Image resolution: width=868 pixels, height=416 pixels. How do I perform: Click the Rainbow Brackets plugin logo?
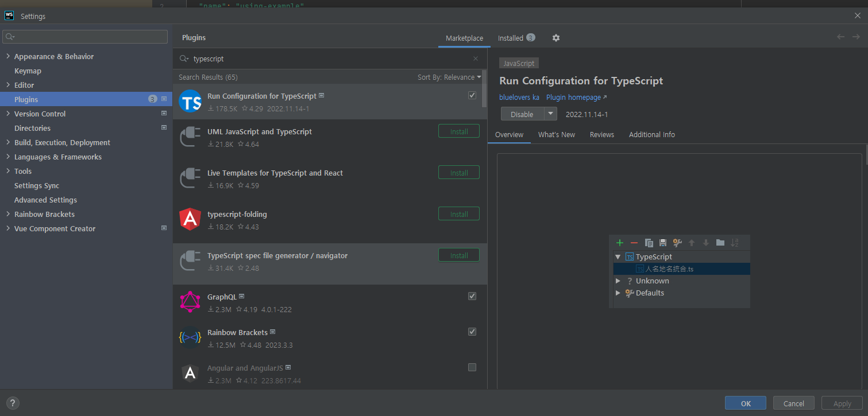(x=190, y=338)
